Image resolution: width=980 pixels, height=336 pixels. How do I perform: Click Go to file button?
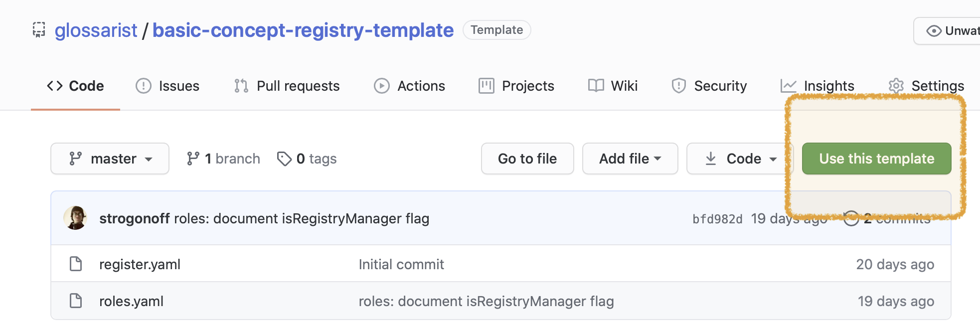point(527,159)
